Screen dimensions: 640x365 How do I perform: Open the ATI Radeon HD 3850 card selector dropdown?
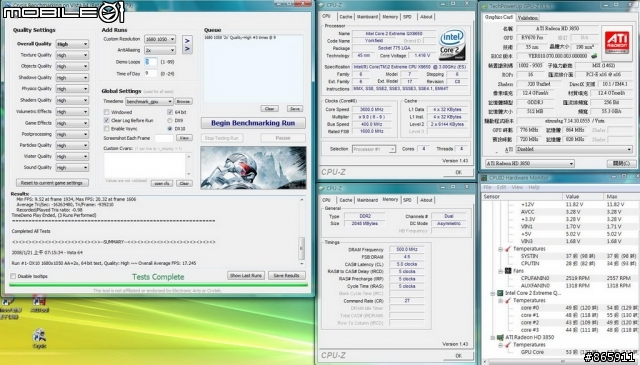click(529, 163)
